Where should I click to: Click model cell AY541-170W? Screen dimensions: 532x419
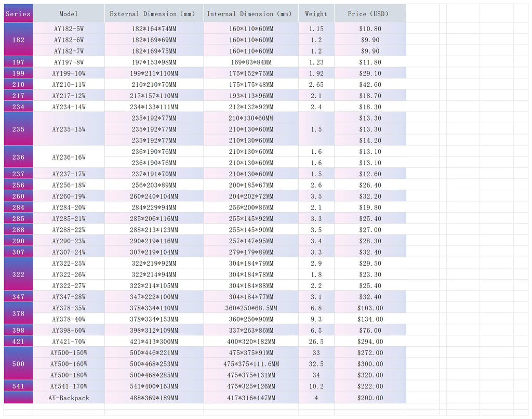pos(69,386)
